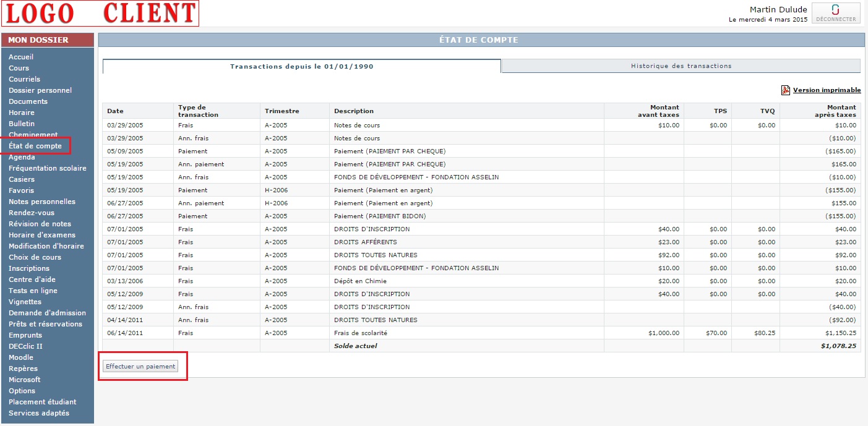Screen dimensions: 868x426
Task: Open Demande d'admission menu item
Action: point(47,313)
